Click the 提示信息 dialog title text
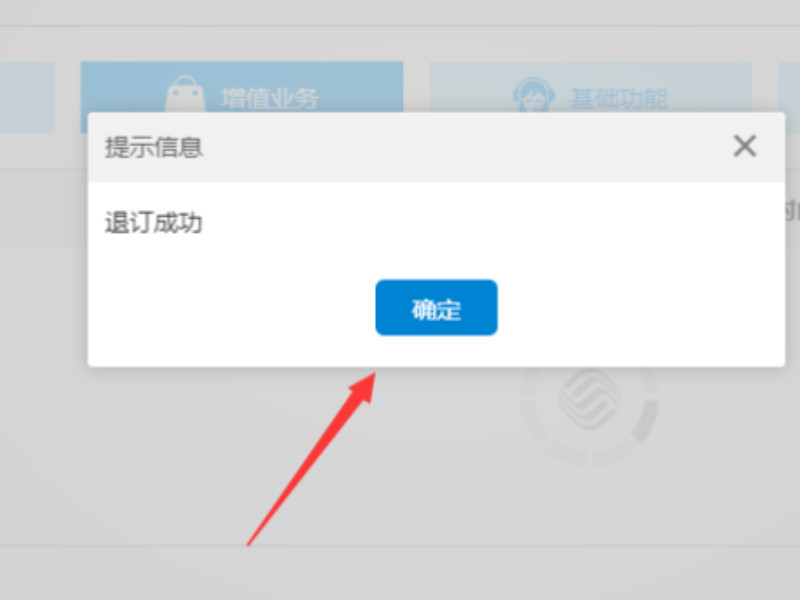Viewport: 800px width, 600px height. [x=154, y=147]
